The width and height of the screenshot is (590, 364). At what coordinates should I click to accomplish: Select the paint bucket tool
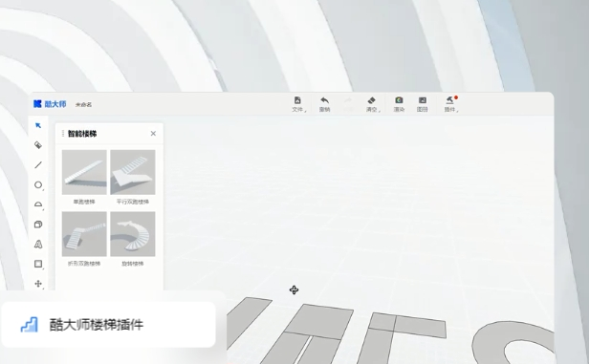click(x=38, y=145)
